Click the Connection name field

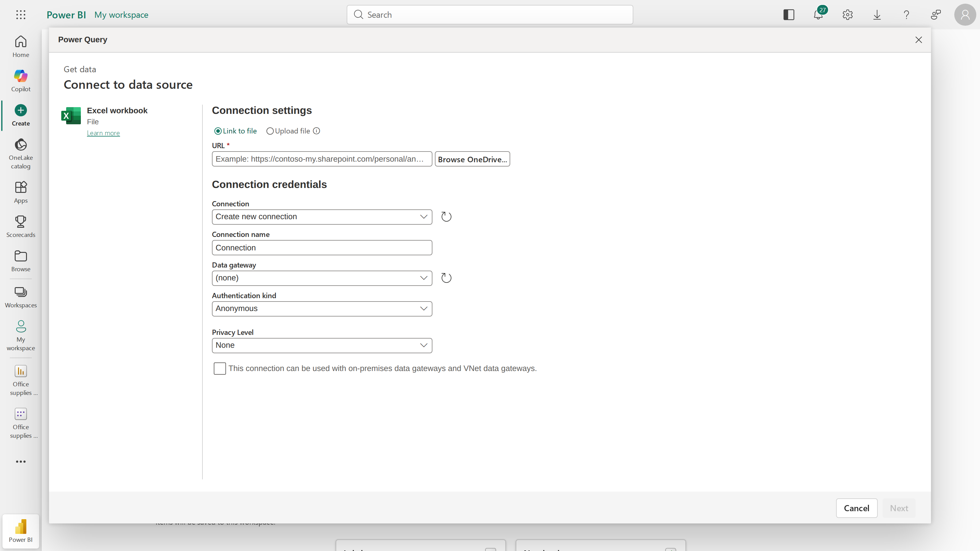(x=322, y=248)
